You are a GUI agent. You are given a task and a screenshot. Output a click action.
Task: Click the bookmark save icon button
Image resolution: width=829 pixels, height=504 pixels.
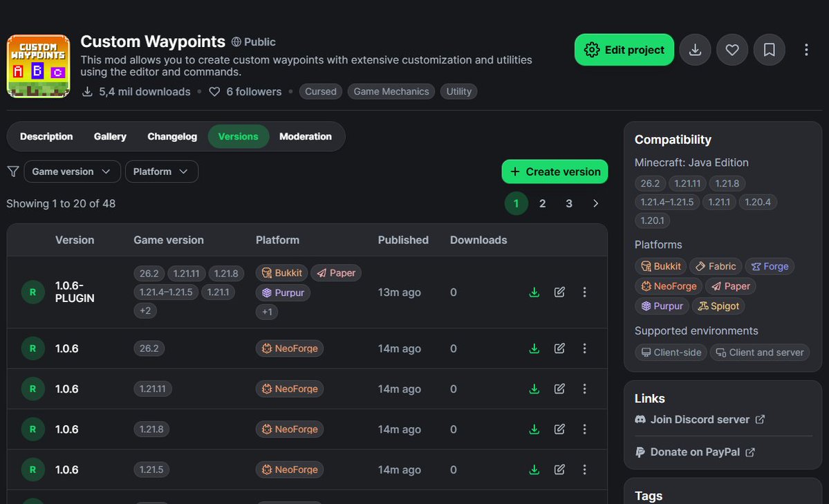(770, 50)
